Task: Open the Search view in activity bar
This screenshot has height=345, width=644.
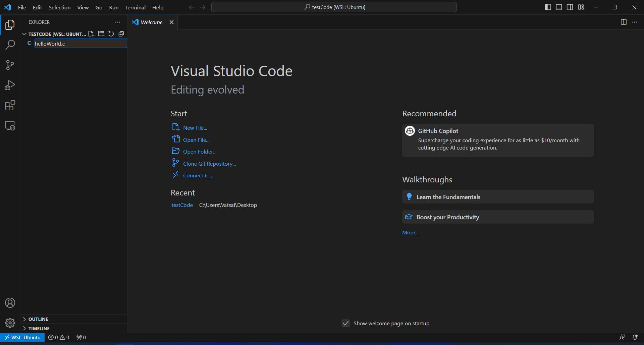Action: point(10,45)
